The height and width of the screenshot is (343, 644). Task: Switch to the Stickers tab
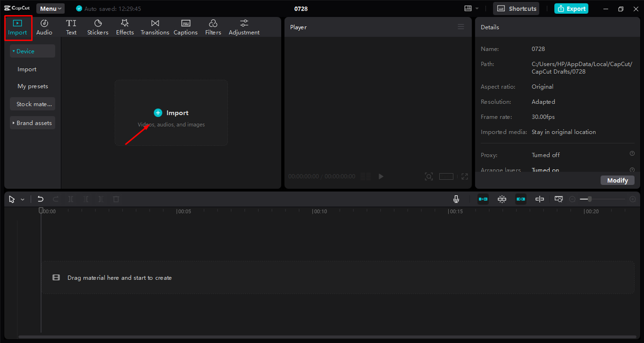(x=98, y=28)
